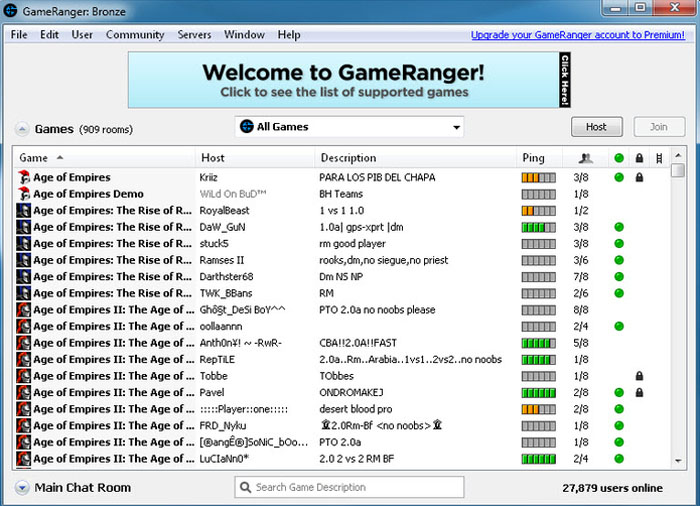
Task: Open the Community menu
Action: tap(134, 35)
